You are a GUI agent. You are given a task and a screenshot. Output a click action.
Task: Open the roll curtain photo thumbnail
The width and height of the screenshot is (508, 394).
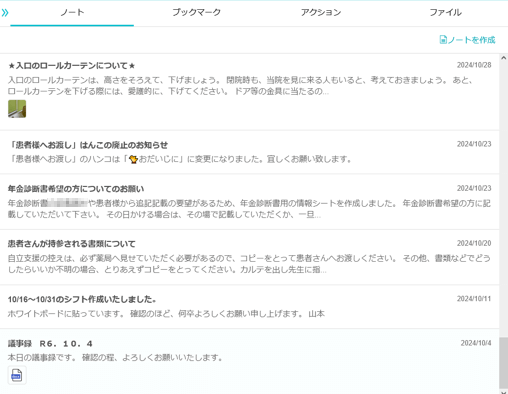point(17,109)
